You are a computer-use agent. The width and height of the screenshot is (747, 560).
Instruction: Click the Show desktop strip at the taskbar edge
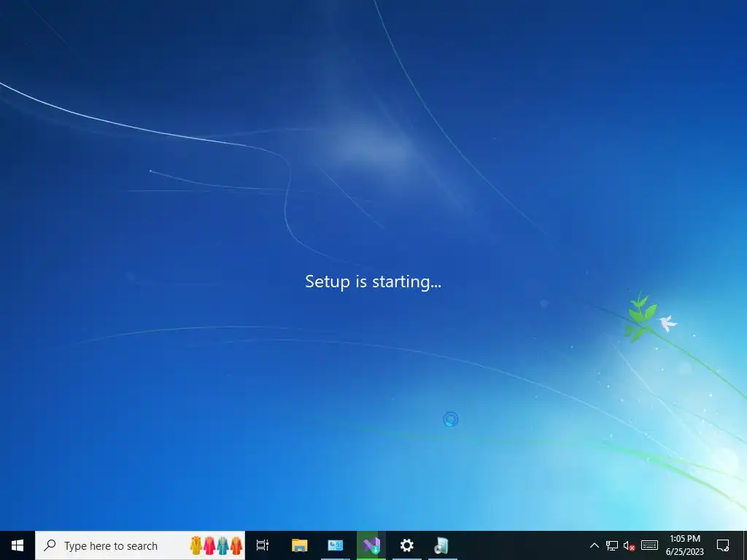tap(744, 545)
